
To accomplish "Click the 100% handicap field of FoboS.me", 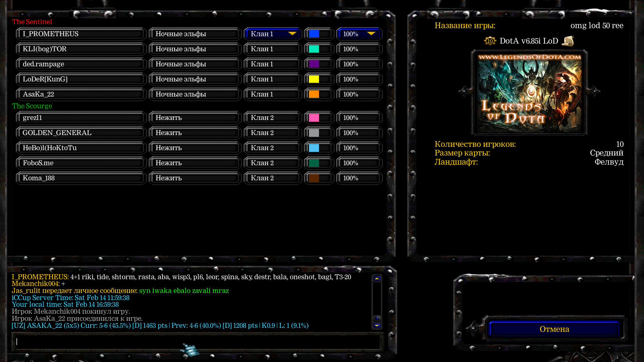I will click(x=359, y=163).
